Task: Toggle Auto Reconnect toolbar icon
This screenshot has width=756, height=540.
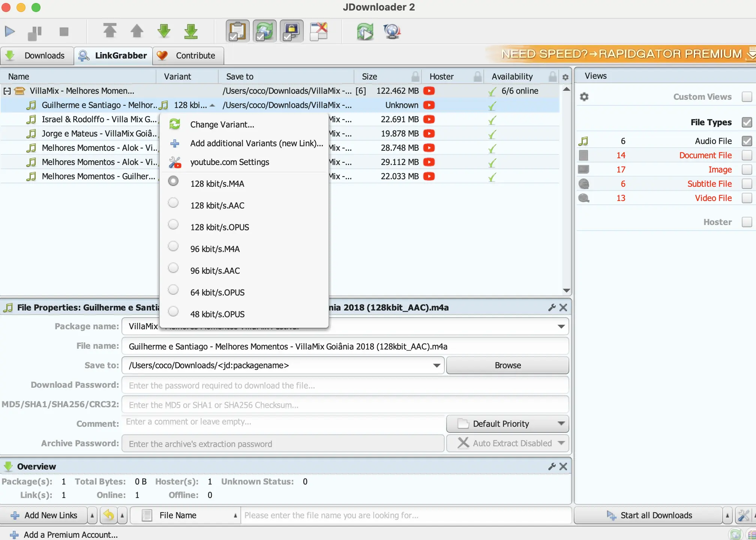Action: (x=265, y=31)
